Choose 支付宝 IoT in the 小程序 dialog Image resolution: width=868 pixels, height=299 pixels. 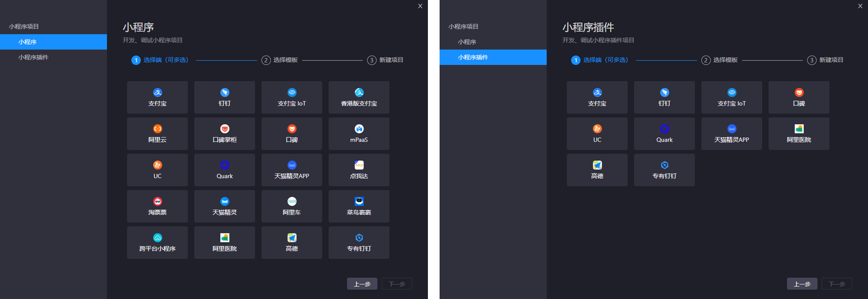(292, 97)
